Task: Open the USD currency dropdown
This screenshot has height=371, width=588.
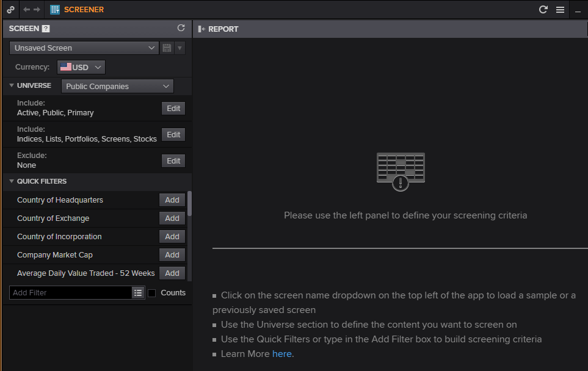Action: click(81, 67)
